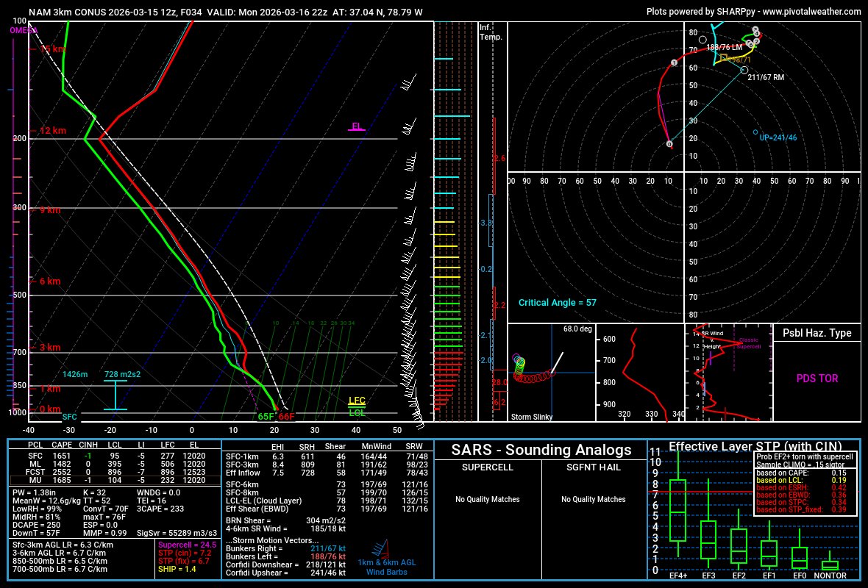Click the EF4+ box-and-whisker plot
This screenshot has width=868, height=588.
click(678, 504)
